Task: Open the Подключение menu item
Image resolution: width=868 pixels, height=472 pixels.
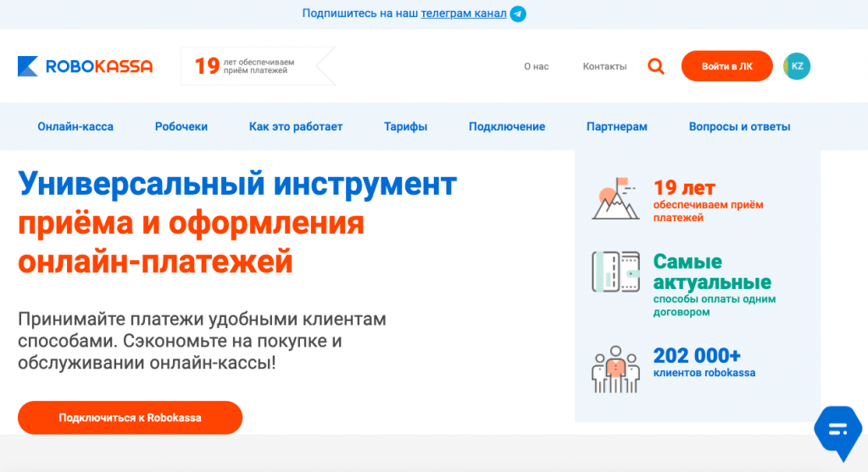Action: coord(507,127)
